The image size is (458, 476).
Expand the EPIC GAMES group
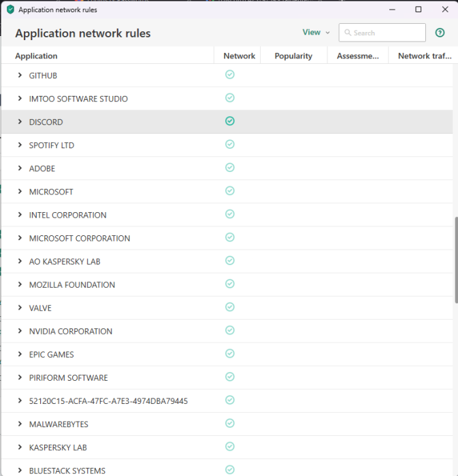coord(20,354)
